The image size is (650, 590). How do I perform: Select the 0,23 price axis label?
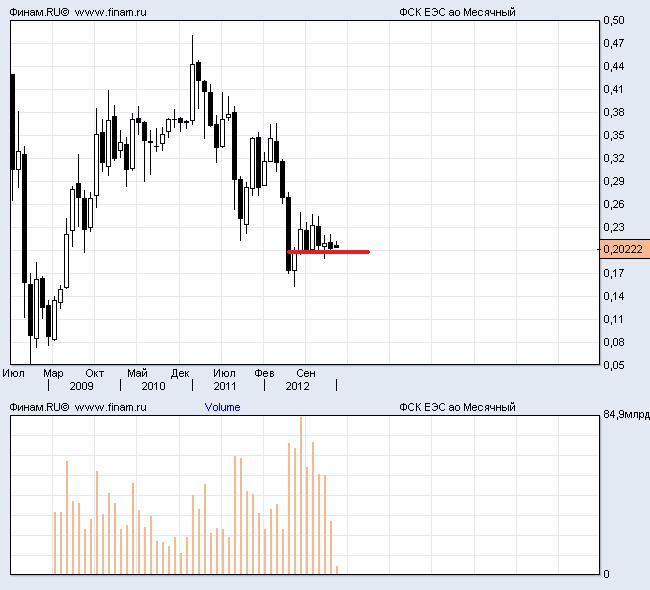point(614,227)
